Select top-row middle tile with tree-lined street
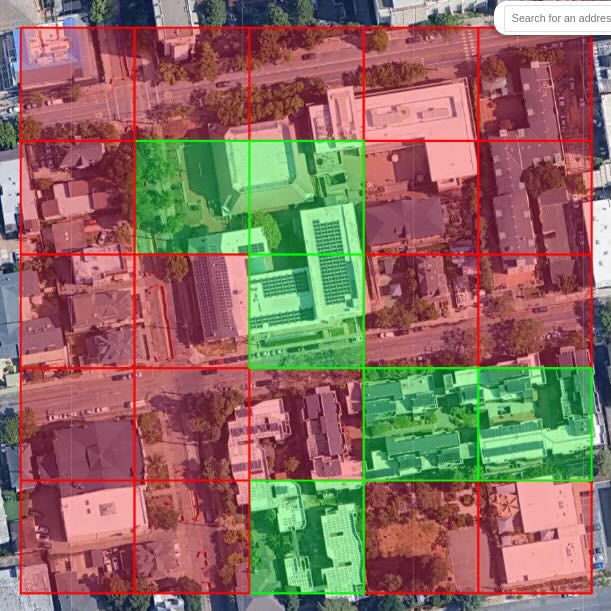Screen dimensions: 611x611 click(x=307, y=84)
